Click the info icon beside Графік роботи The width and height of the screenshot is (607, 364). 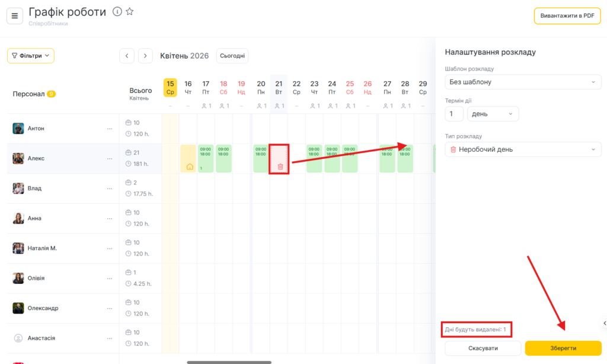[117, 12]
